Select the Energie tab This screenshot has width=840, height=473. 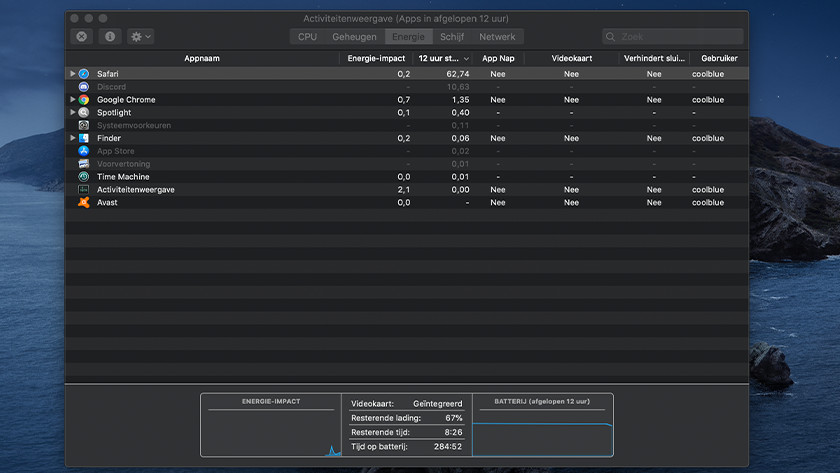[x=408, y=37]
